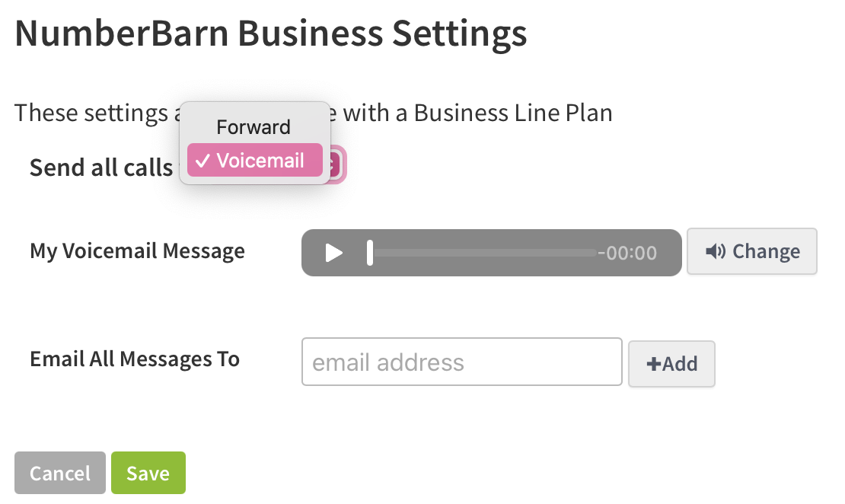Image resolution: width=845 pixels, height=504 pixels.
Task: Click the Email All Messages To label
Action: 135,359
